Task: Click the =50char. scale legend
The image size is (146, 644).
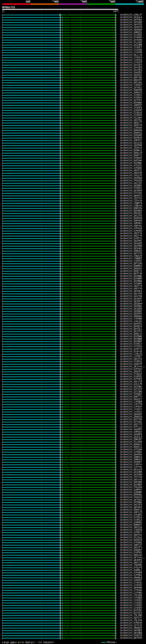Action: [x=109, y=642]
